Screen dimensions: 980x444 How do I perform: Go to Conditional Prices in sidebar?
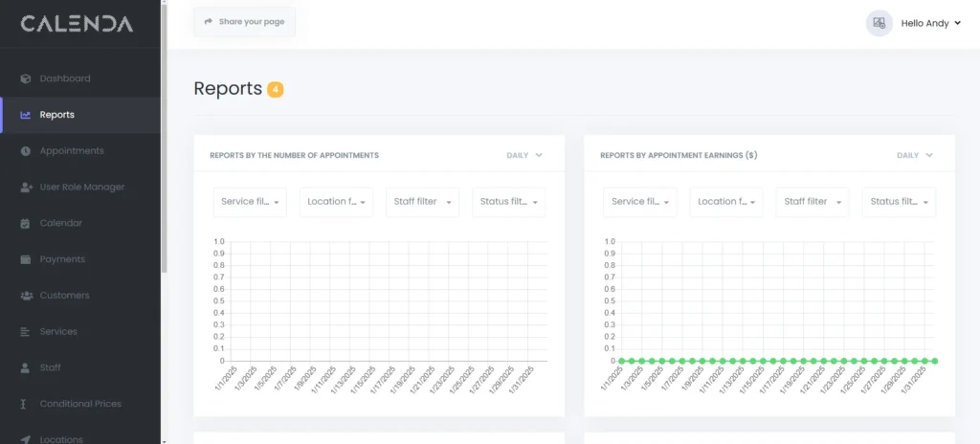(x=79, y=404)
